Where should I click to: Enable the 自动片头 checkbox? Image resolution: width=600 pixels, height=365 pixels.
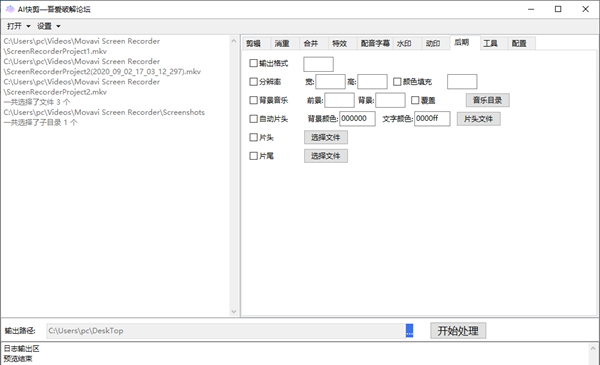pos(253,119)
